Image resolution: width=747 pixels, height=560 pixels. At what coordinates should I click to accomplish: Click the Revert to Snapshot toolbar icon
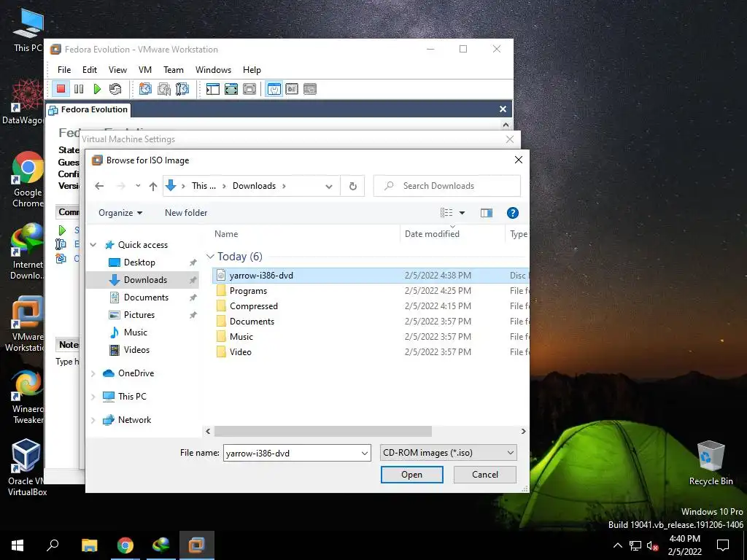[x=164, y=89]
